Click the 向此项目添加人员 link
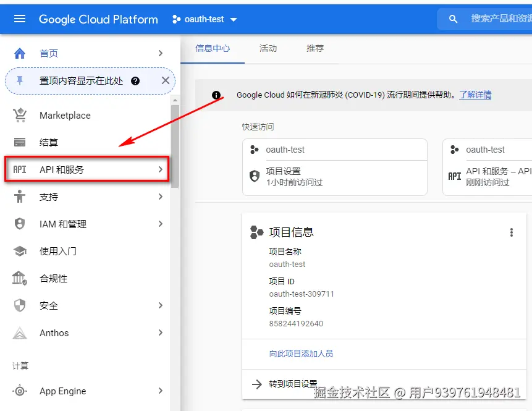The image size is (532, 411). 301,354
